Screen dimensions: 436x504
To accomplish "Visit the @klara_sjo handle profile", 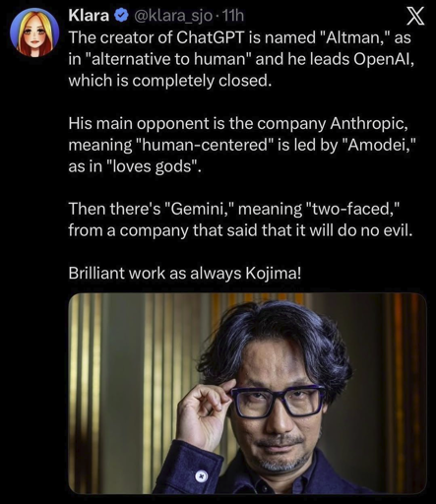I will pos(173,16).
